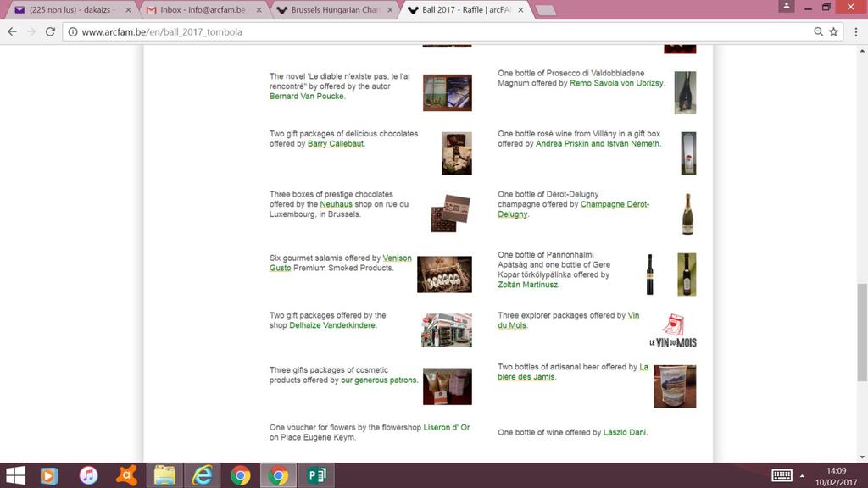Screen dimensions: 868x488
Task: Click the Dérot-Delugny champagne bottle image
Action: point(687,213)
